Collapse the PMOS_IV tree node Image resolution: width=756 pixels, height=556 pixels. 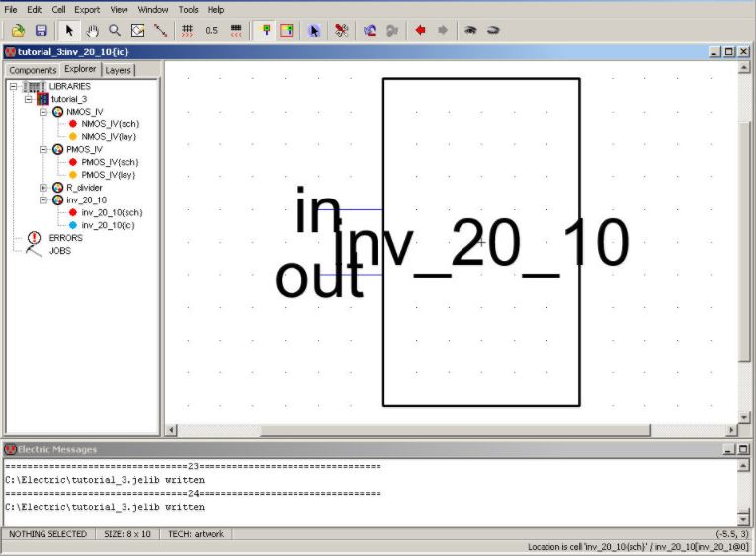tap(43, 149)
